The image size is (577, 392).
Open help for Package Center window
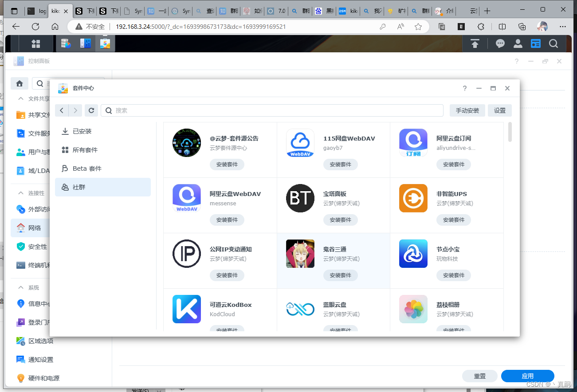[465, 88]
